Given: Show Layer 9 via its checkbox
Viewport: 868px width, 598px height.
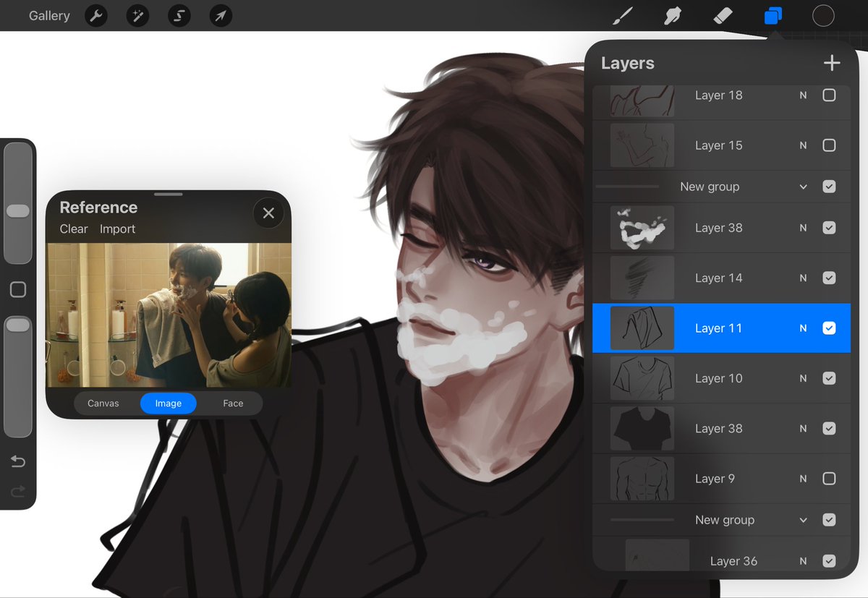Looking at the screenshot, I should (830, 479).
